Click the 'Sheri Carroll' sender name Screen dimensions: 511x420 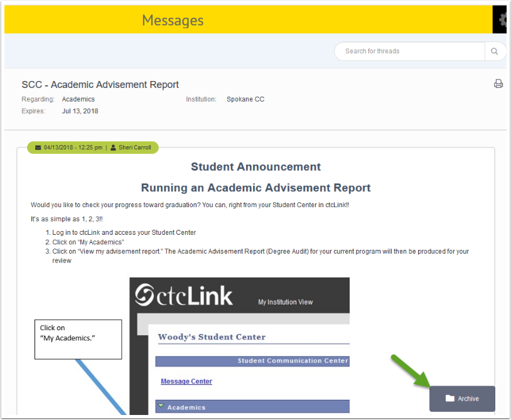(x=135, y=148)
